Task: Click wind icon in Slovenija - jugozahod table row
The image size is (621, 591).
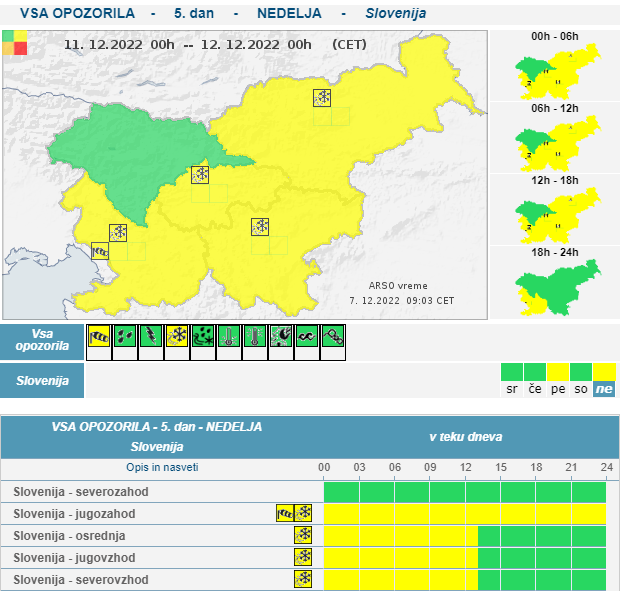Action: click(x=285, y=514)
